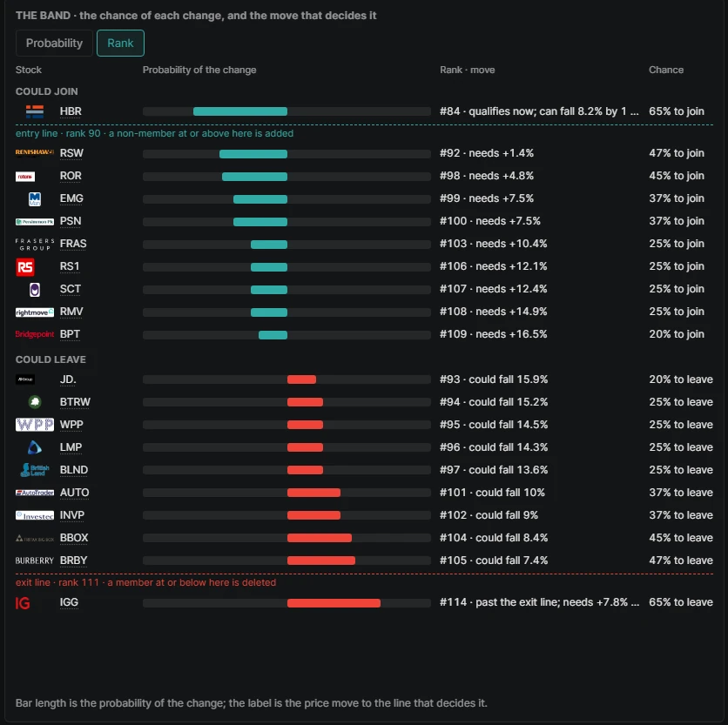Open the BRBY ticker link
This screenshot has width=728, height=725.
coord(73,561)
